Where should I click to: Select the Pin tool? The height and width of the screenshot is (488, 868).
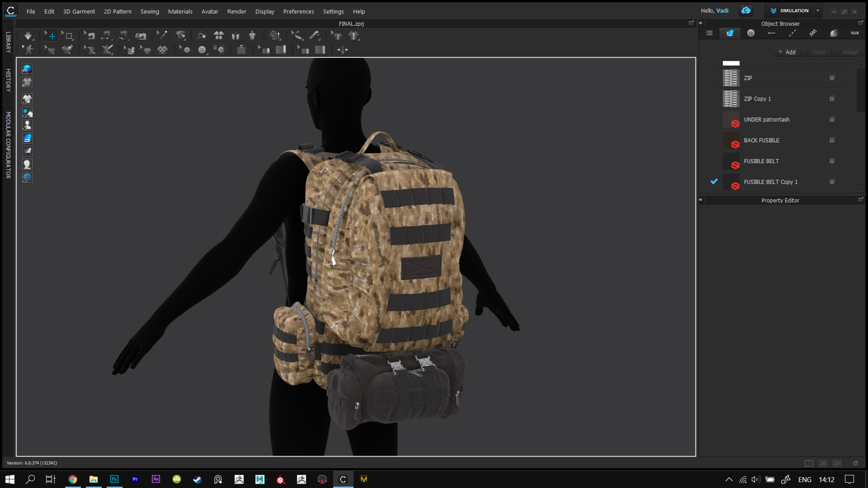pyautogui.click(x=163, y=35)
